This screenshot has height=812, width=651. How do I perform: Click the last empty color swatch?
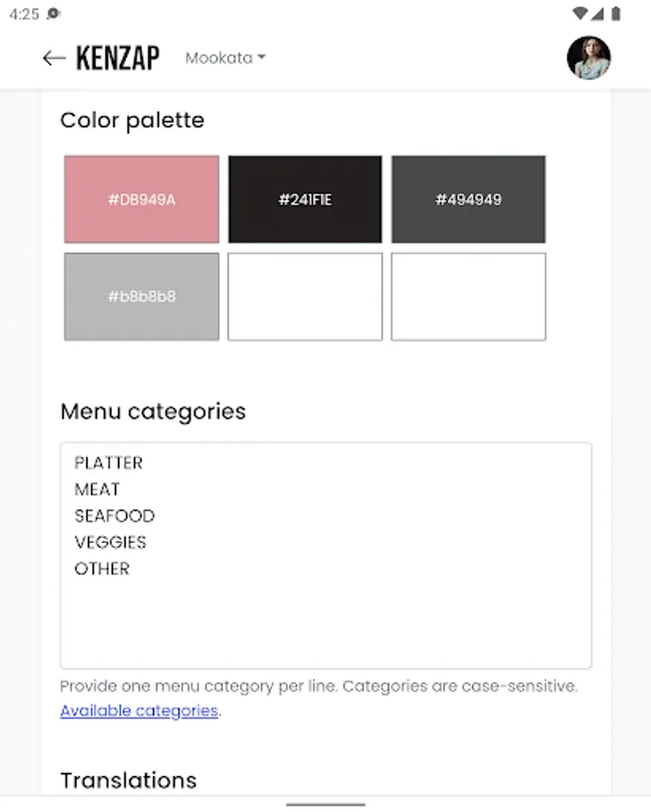point(468,297)
